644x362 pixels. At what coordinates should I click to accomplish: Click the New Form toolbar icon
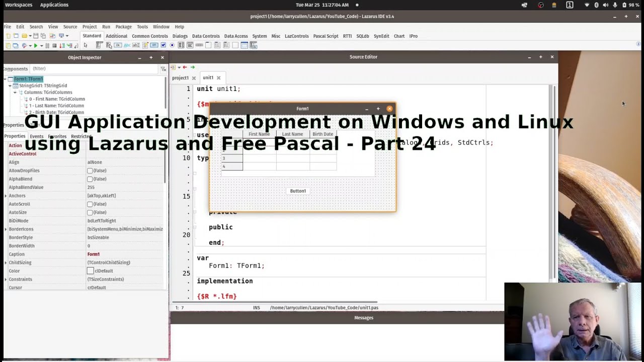(16, 36)
